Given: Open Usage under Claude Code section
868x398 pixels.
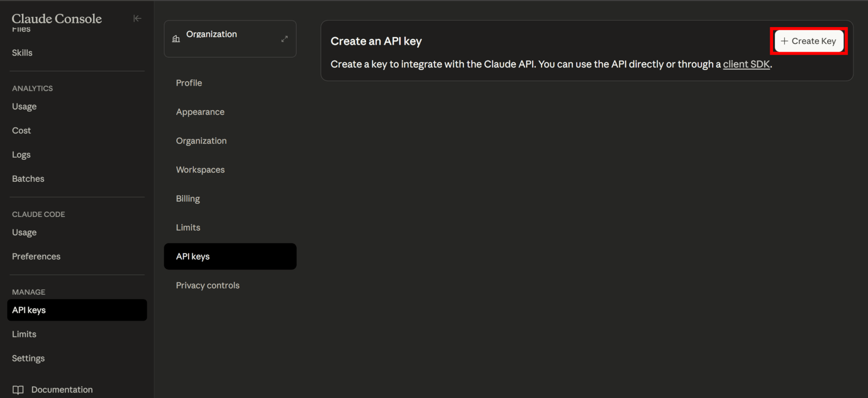Looking at the screenshot, I should [x=24, y=232].
